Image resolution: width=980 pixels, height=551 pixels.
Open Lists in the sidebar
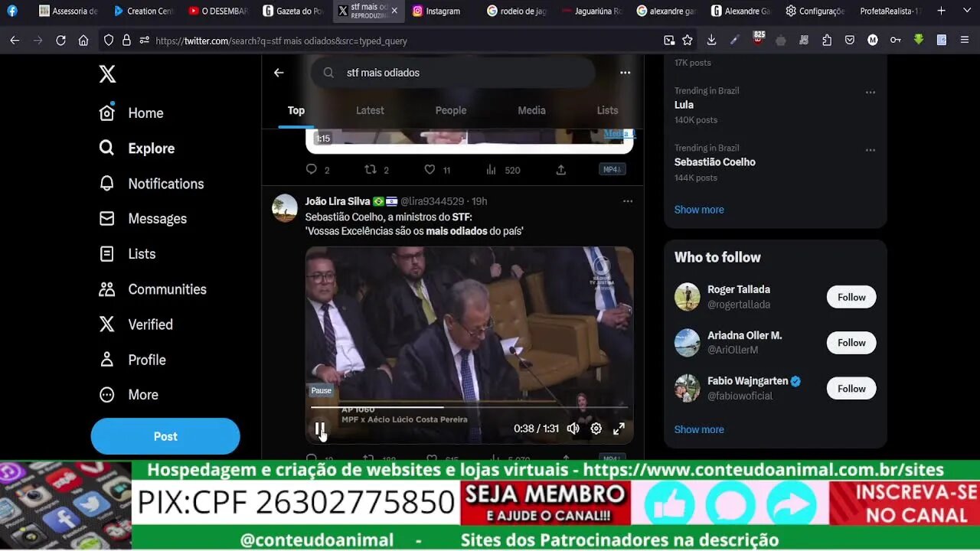pyautogui.click(x=127, y=254)
